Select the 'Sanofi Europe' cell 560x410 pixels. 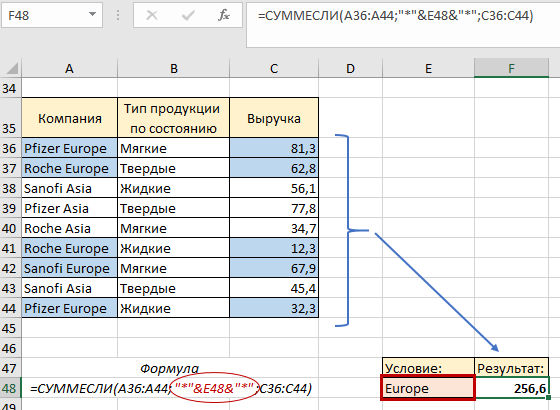[x=70, y=268]
